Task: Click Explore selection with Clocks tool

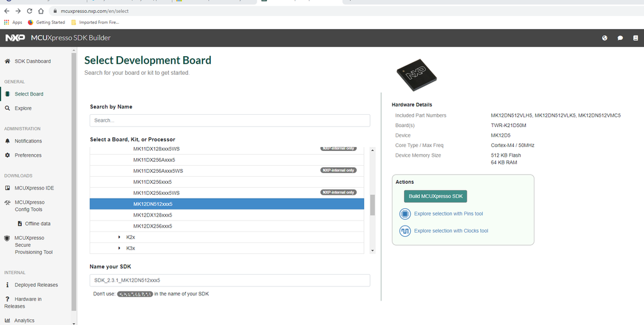Action: 451,231
